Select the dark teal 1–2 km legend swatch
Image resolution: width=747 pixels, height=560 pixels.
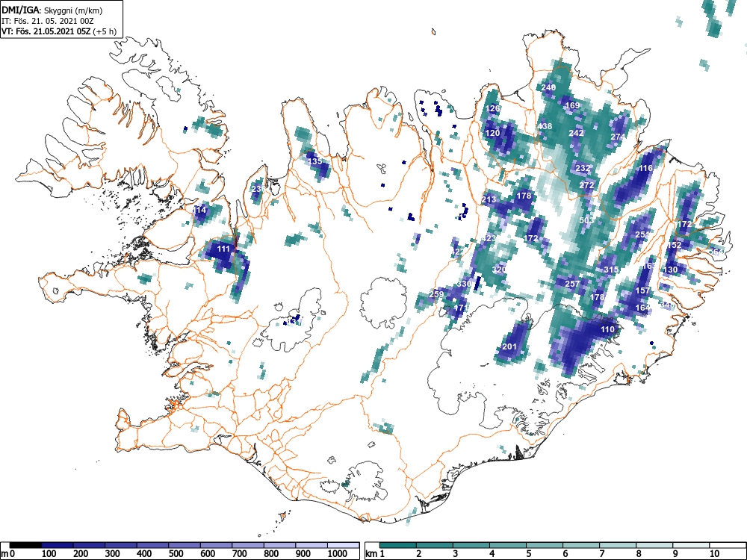pyautogui.click(x=398, y=545)
